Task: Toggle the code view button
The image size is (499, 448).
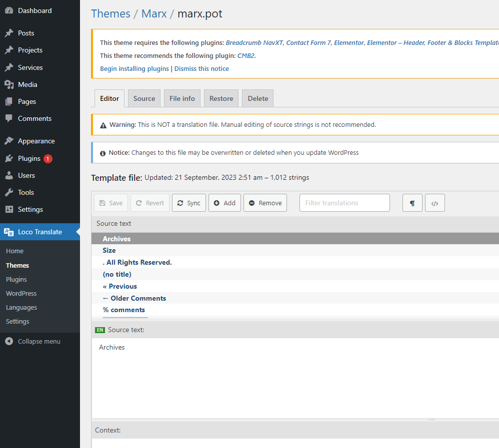Action: click(x=434, y=203)
